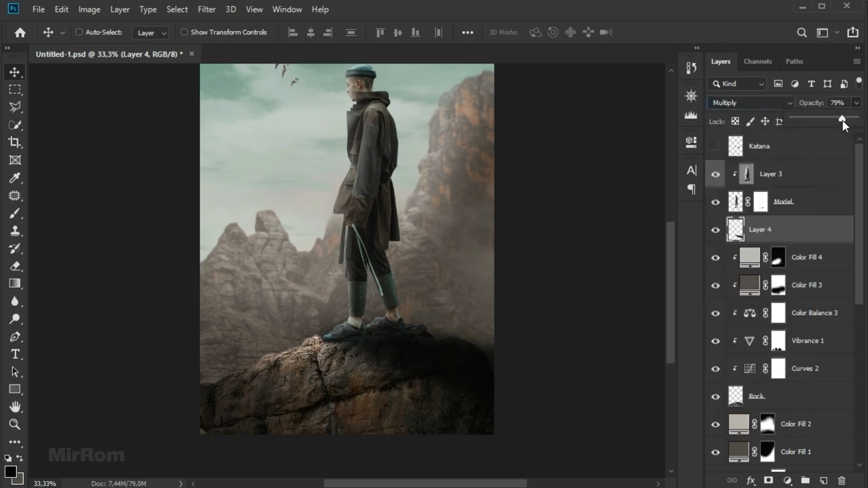Open the Kind filter dropdown

(737, 84)
